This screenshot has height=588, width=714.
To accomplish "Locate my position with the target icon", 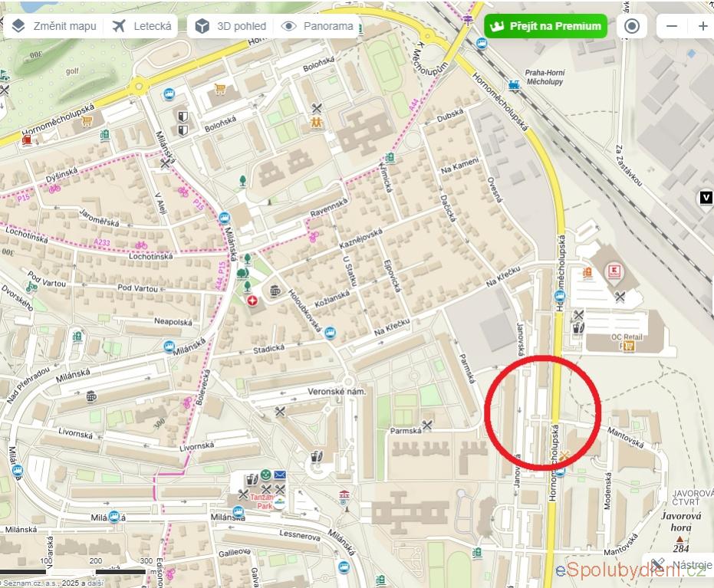I will point(632,26).
